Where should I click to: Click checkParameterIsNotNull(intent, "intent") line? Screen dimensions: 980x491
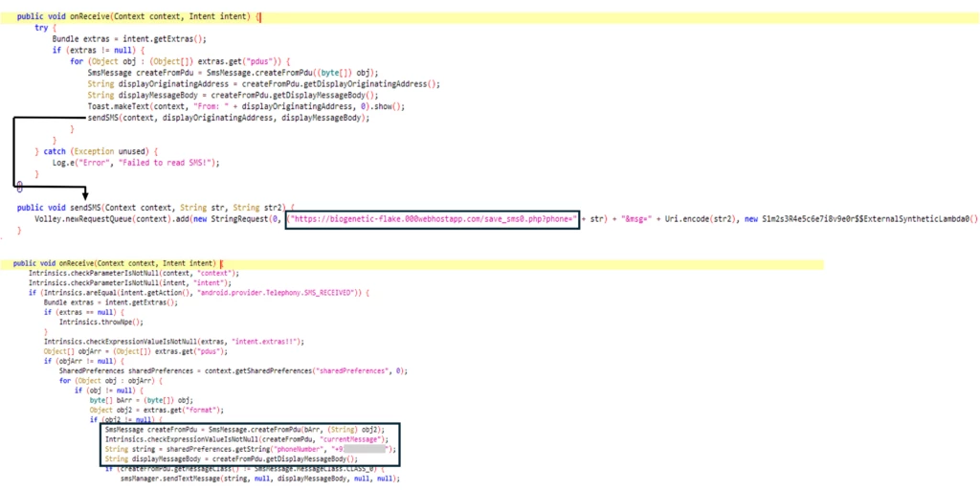click(130, 283)
